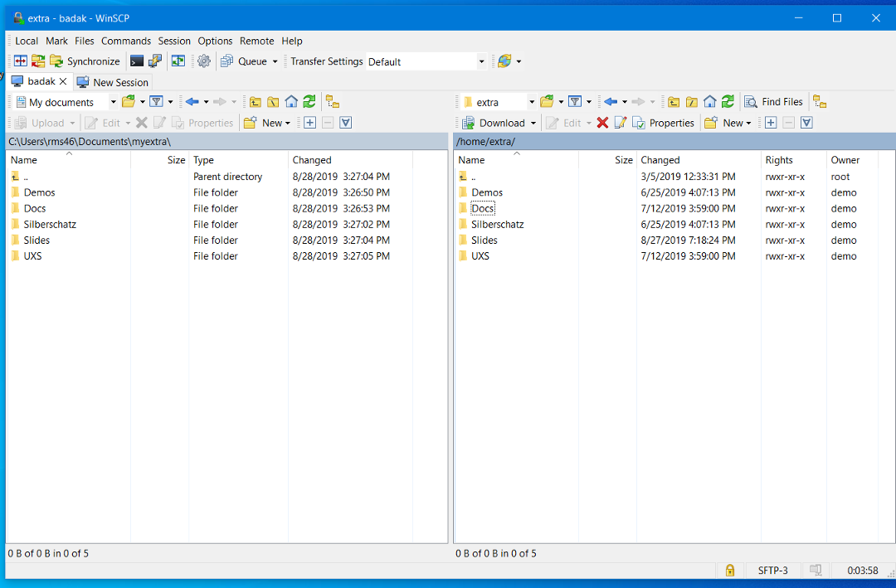896x588 pixels.
Task: Delete selected remote file with red X
Action: tap(602, 123)
